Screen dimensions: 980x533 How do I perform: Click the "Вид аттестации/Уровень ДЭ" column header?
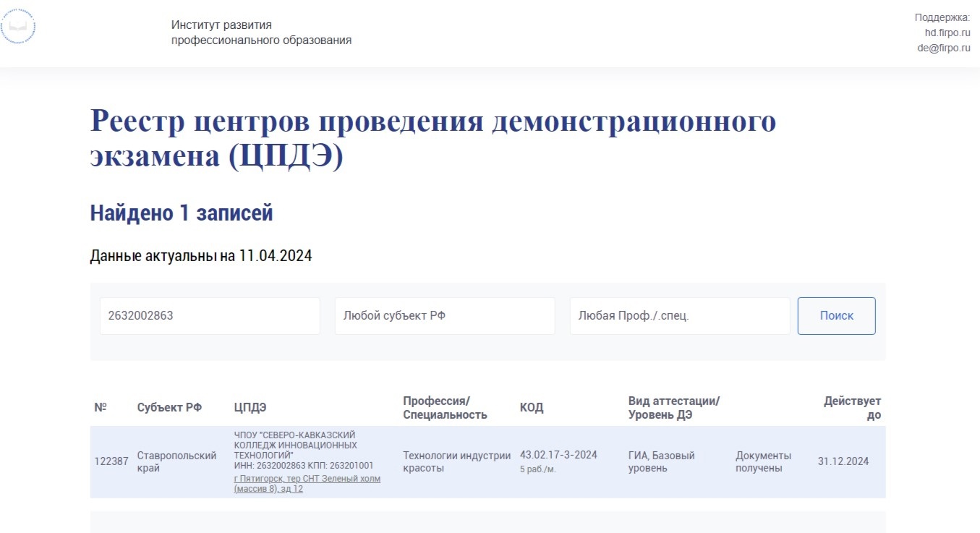click(674, 408)
